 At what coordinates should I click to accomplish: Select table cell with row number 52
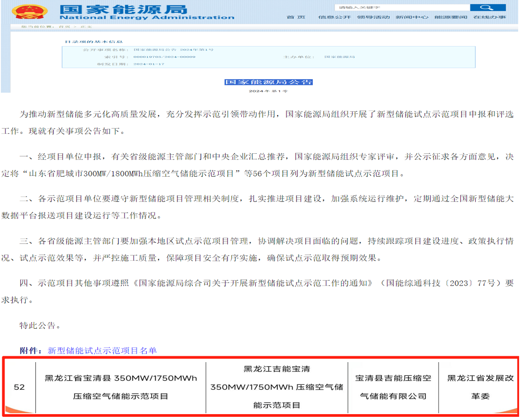coord(19,387)
